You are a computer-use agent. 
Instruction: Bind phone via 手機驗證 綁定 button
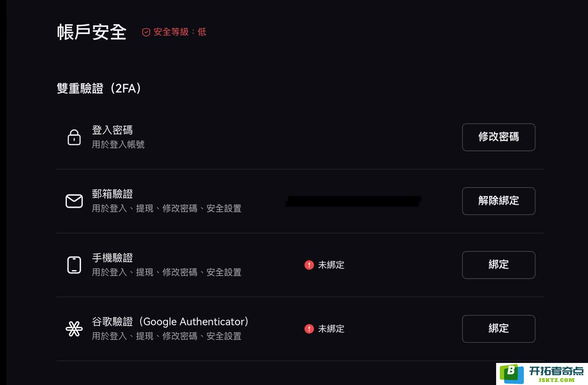pyautogui.click(x=498, y=265)
